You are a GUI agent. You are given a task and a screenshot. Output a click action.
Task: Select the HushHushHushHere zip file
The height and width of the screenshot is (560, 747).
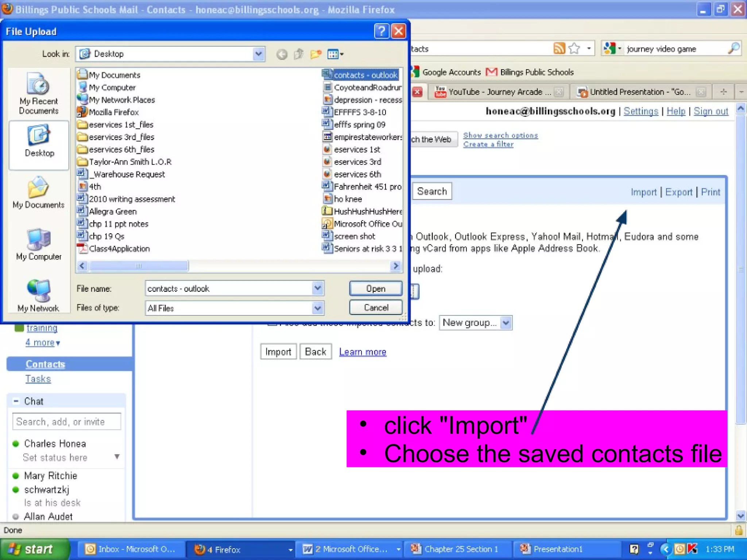point(362,211)
